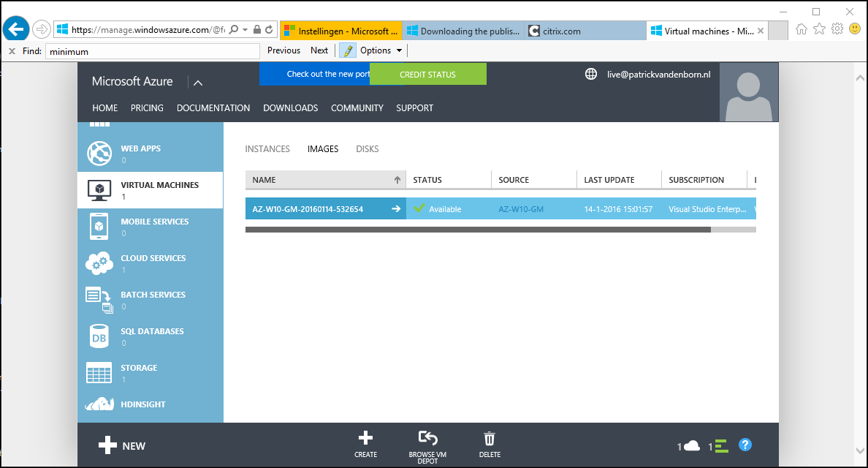The image size is (868, 468).
Task: Click the cloud notifications count icon
Action: (689, 446)
